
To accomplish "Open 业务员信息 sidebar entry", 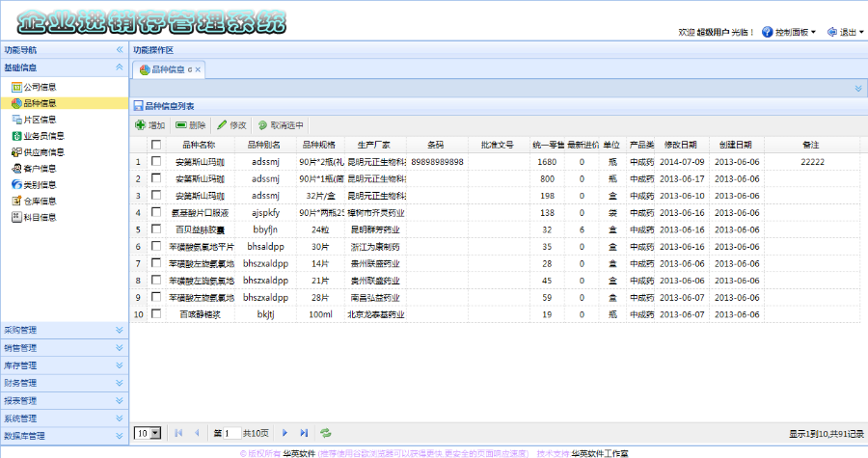I will click(x=38, y=136).
